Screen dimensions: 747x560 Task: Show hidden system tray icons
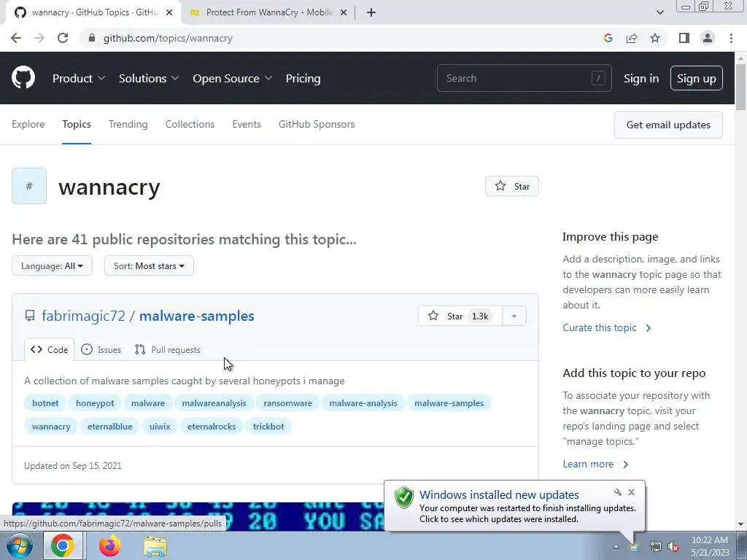[616, 546]
